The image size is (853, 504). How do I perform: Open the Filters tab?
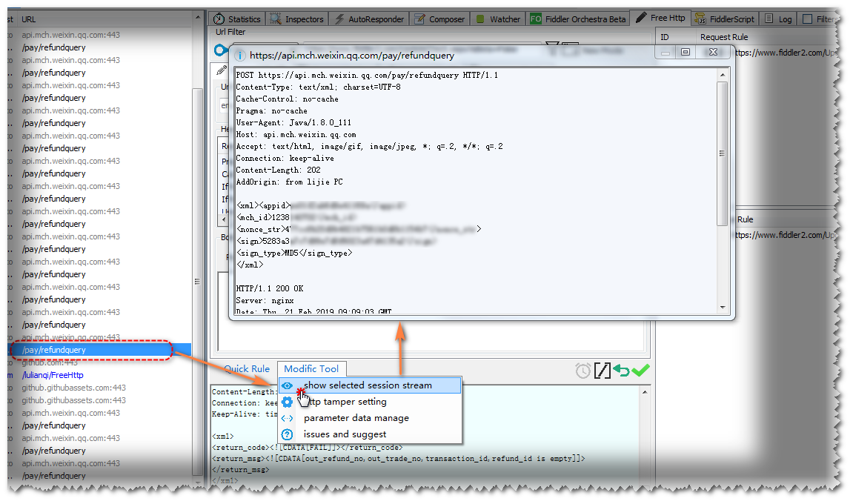point(819,19)
